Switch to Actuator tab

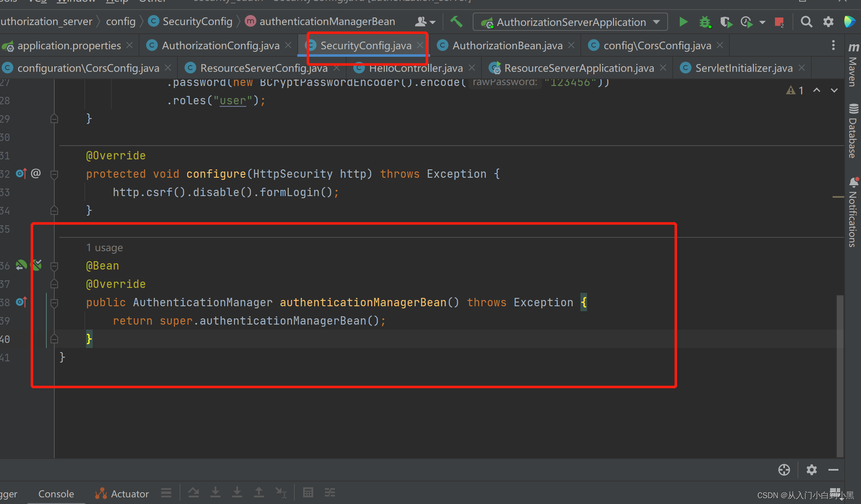[122, 494]
